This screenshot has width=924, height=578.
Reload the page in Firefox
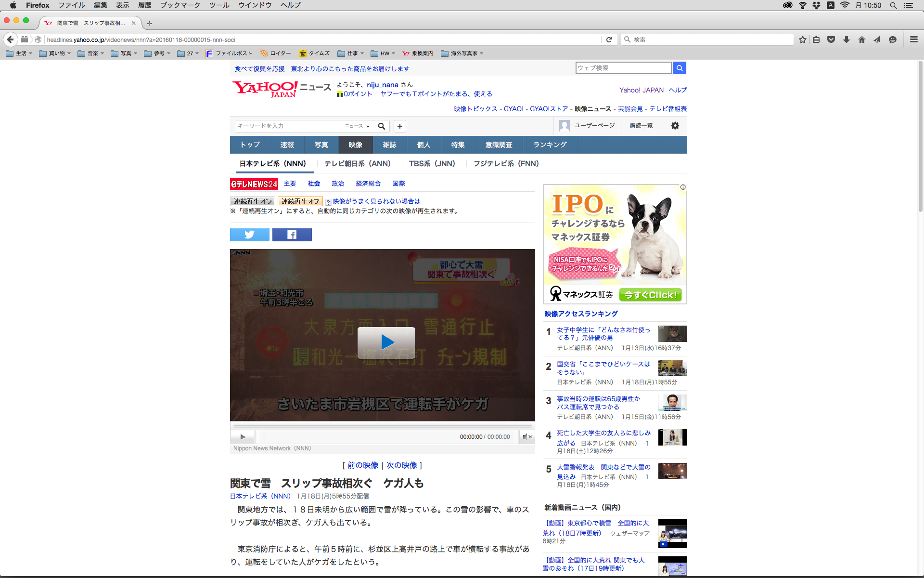pos(609,39)
